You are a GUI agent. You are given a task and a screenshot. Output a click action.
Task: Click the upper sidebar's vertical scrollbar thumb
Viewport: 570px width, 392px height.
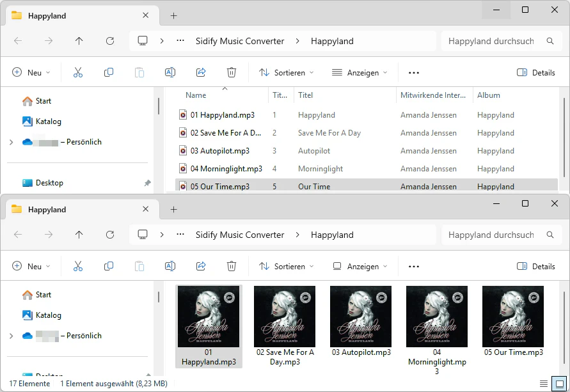click(x=159, y=106)
